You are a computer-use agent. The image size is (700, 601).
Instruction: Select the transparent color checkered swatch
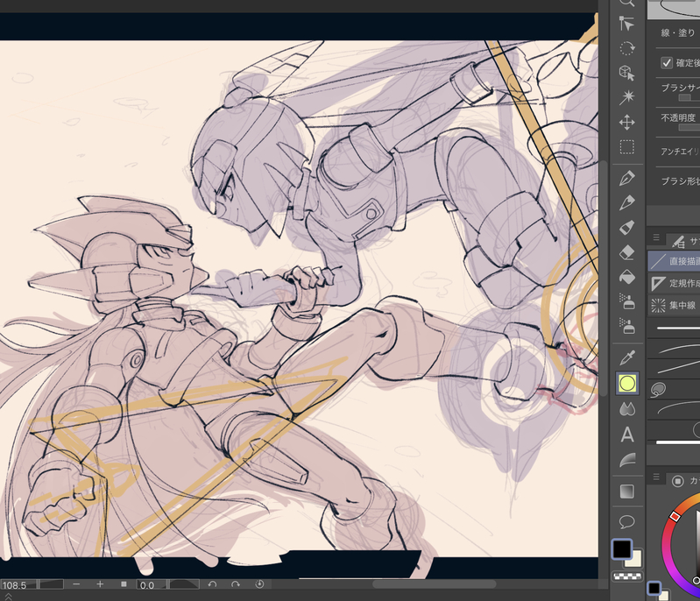coord(627,576)
